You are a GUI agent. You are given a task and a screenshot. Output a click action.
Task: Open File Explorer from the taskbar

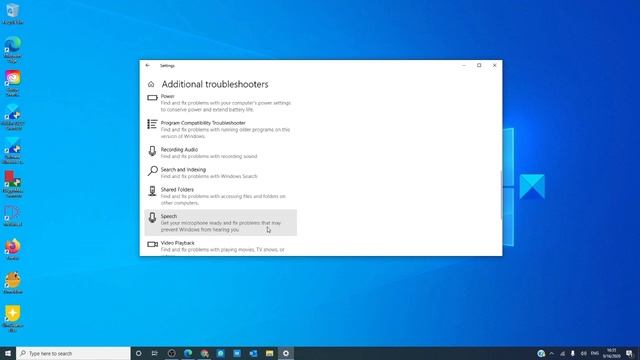269,353
